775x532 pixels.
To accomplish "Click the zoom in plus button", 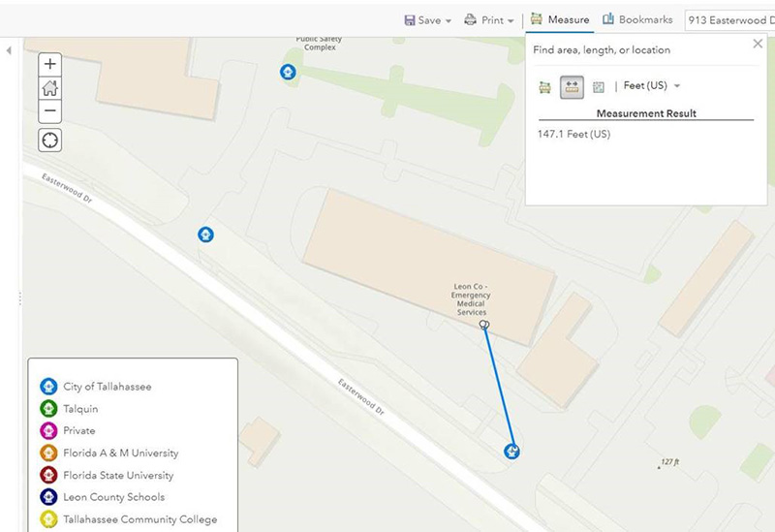I will 50,64.
